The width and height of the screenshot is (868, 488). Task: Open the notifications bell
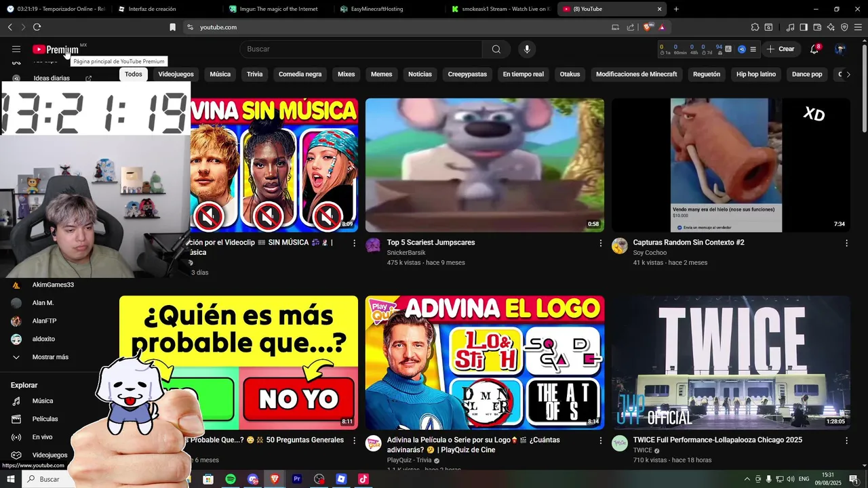(814, 49)
